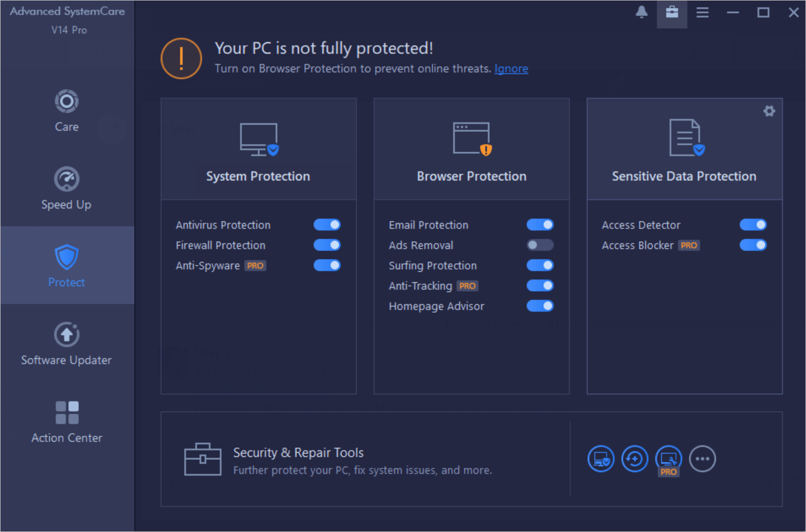Click the Sensitive Data Protection settings gear
This screenshot has height=532, width=806.
pos(769,111)
